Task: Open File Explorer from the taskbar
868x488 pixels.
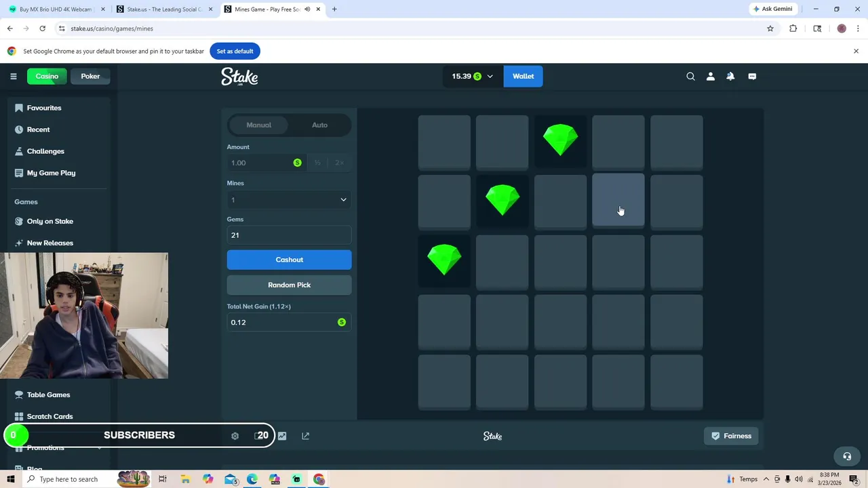Action: (x=185, y=479)
